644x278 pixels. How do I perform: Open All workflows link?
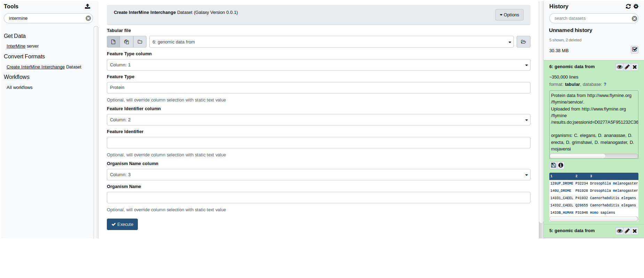click(x=19, y=88)
